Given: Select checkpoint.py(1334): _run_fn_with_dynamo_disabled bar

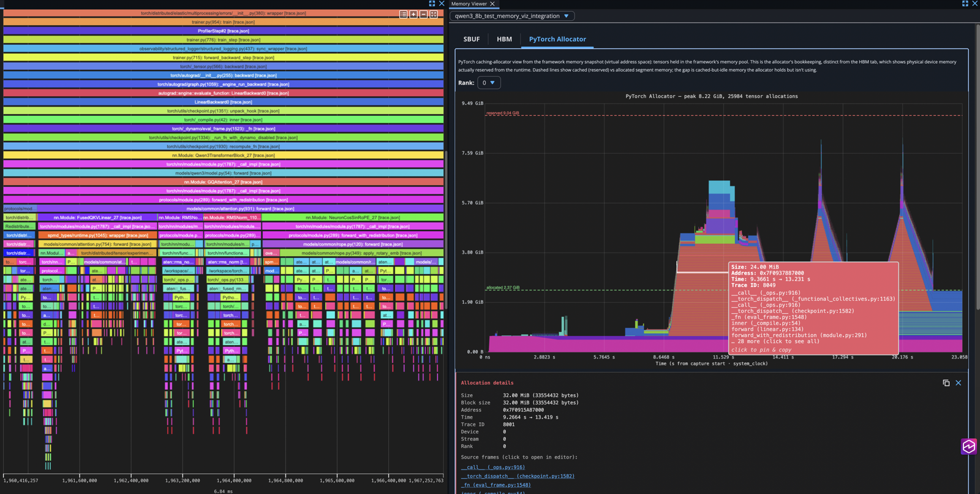Looking at the screenshot, I should [223, 137].
